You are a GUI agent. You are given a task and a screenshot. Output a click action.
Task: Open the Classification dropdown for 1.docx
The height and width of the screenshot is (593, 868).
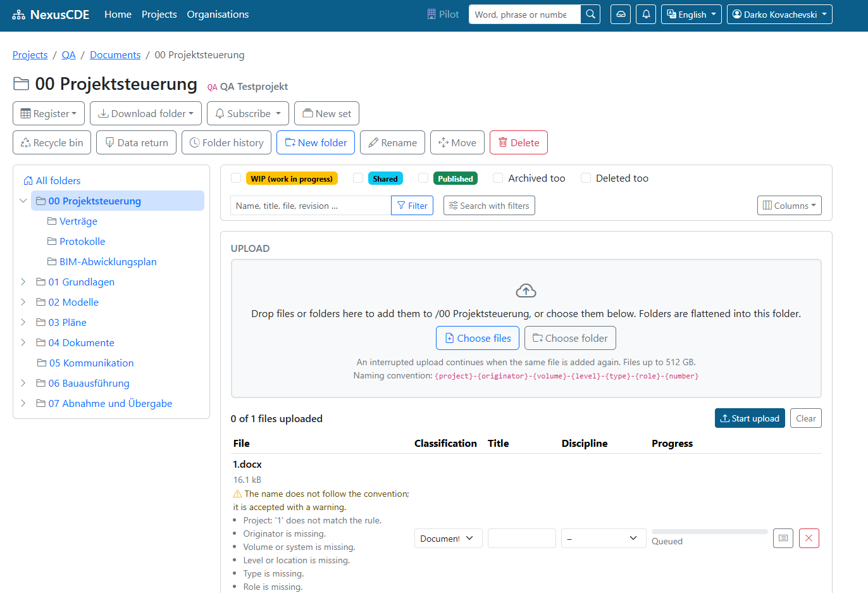coord(449,538)
